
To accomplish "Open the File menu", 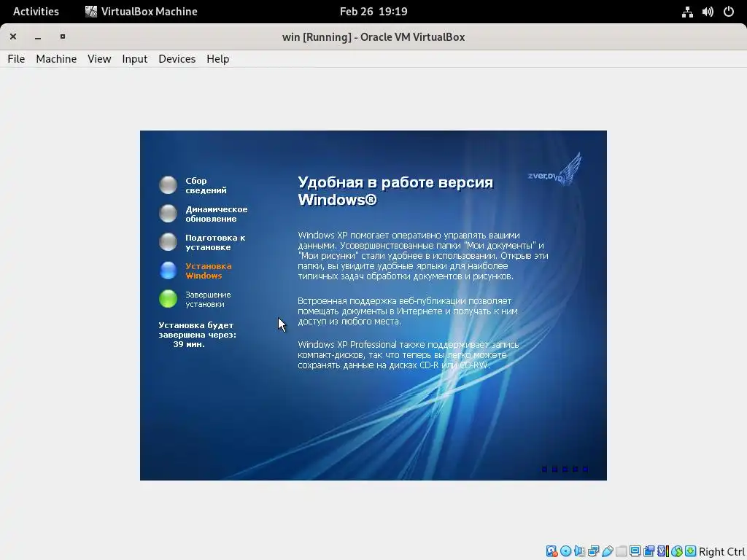I will [16, 58].
